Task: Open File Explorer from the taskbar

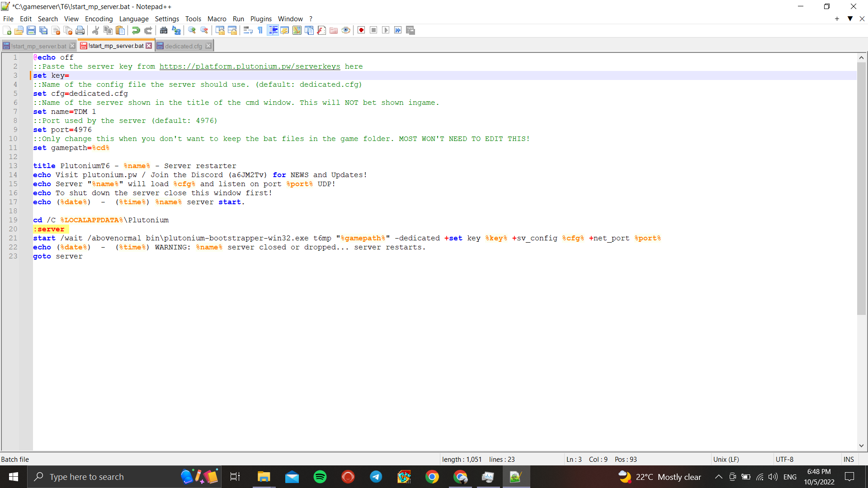Action: click(264, 477)
